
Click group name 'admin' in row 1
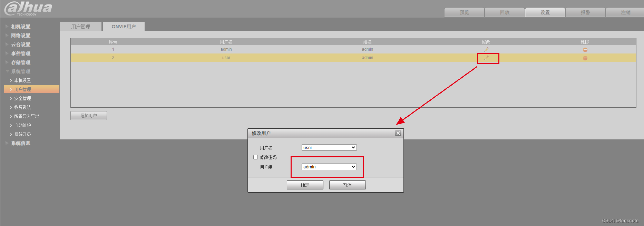(x=368, y=49)
